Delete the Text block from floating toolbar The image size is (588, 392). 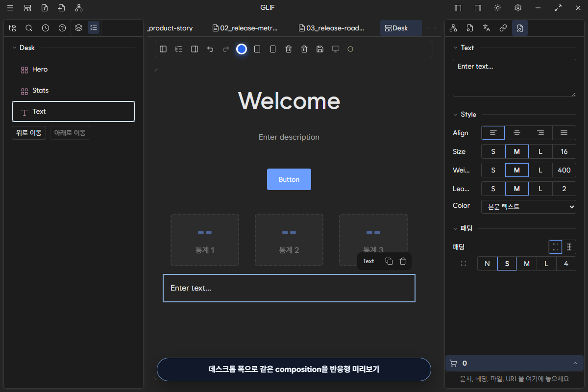(x=403, y=261)
